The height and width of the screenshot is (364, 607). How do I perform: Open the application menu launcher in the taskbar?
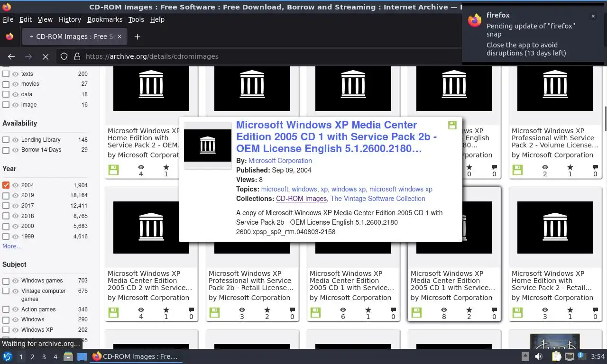click(7, 356)
